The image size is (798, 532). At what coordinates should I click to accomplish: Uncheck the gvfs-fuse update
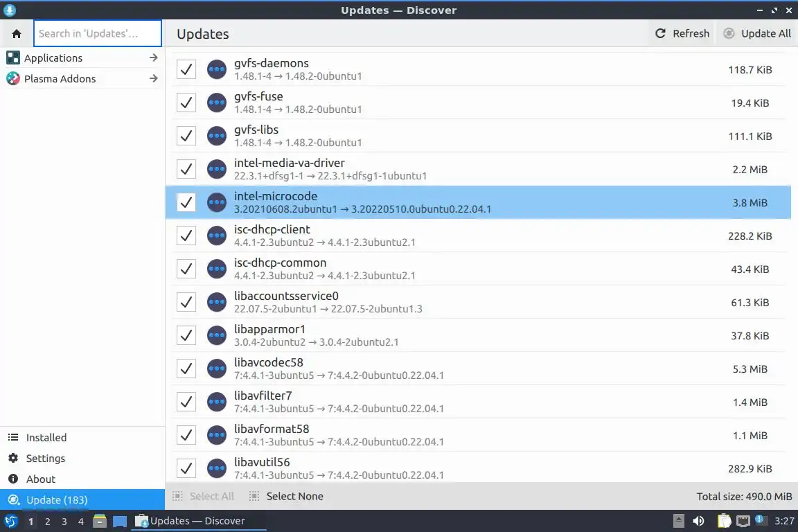[186, 103]
